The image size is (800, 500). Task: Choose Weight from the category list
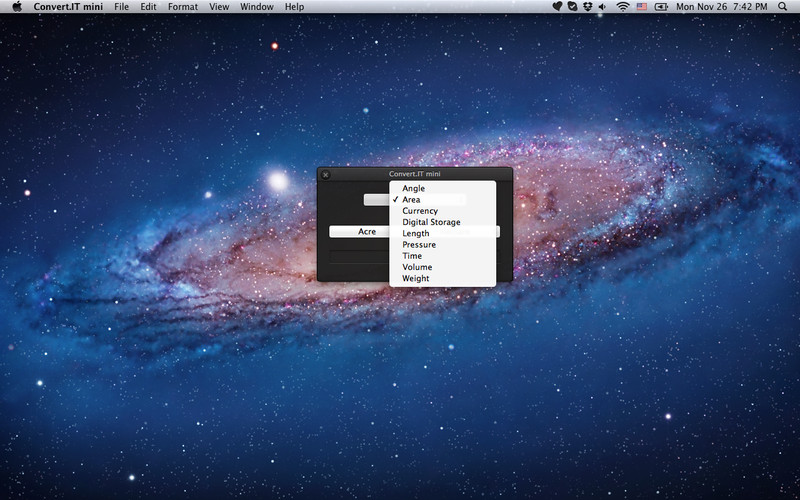point(442,278)
